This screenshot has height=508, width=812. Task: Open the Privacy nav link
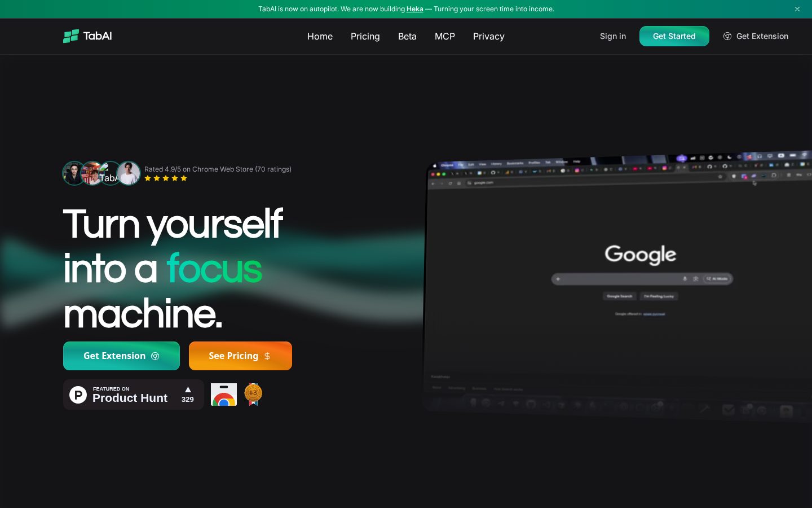(489, 36)
